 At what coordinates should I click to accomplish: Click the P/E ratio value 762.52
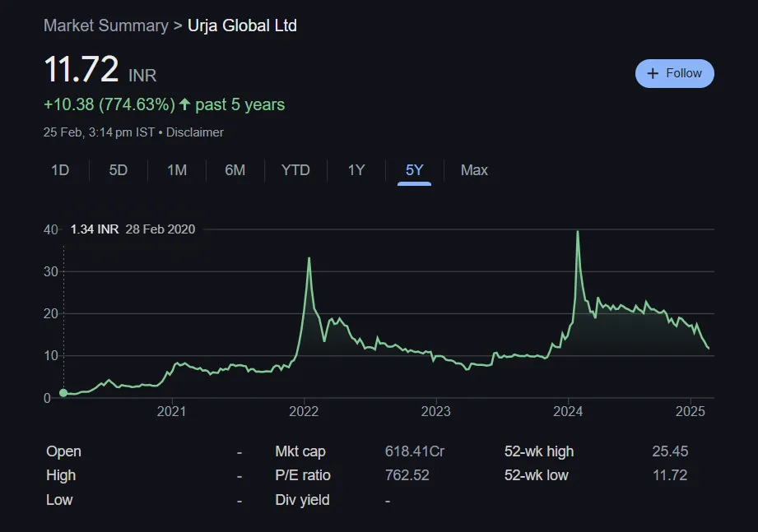pyautogui.click(x=407, y=475)
